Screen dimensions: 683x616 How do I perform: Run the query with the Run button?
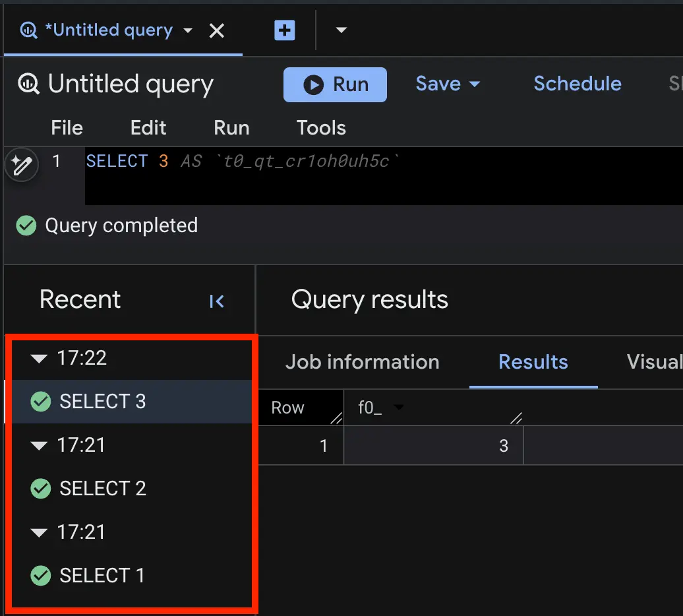tap(335, 84)
